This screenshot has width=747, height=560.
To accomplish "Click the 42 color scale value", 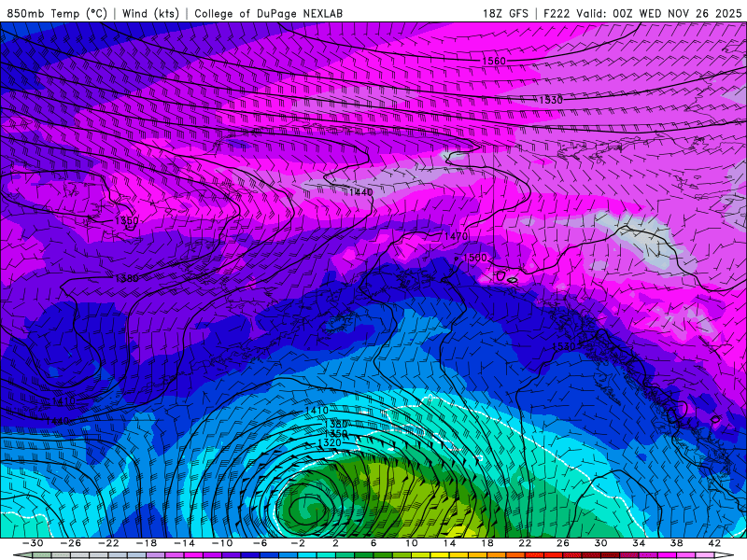I will tap(714, 543).
